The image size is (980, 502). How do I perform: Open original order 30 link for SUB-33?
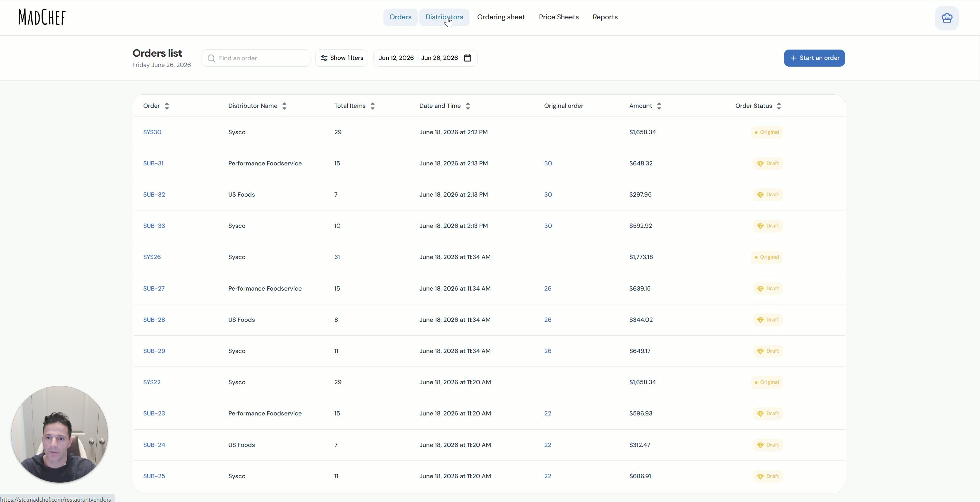point(548,226)
